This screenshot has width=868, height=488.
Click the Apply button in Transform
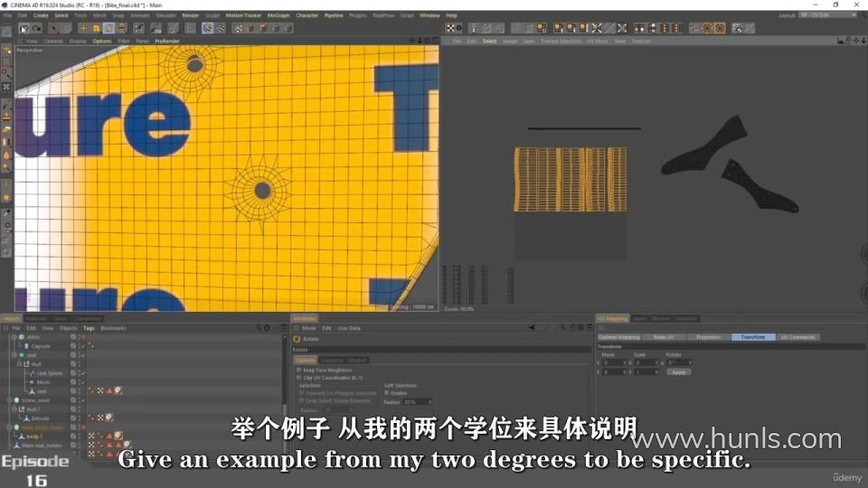click(679, 372)
